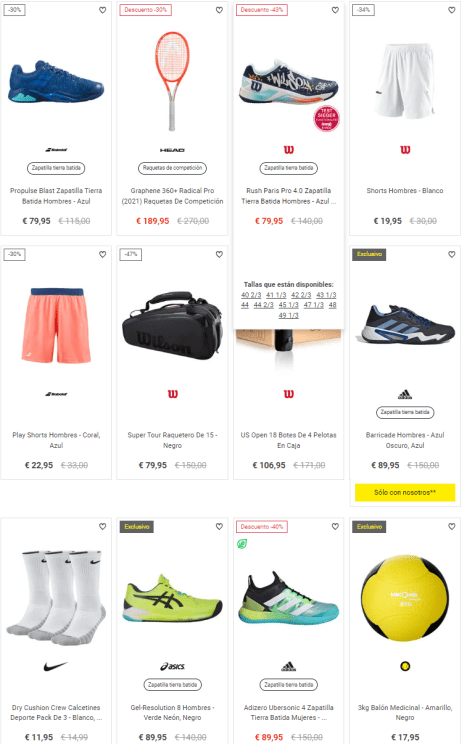Viewport: 475px width, 744px height.
Task: Open 'US Open 18 Botes De 4 Pelotas' product title
Action: [x=289, y=440]
